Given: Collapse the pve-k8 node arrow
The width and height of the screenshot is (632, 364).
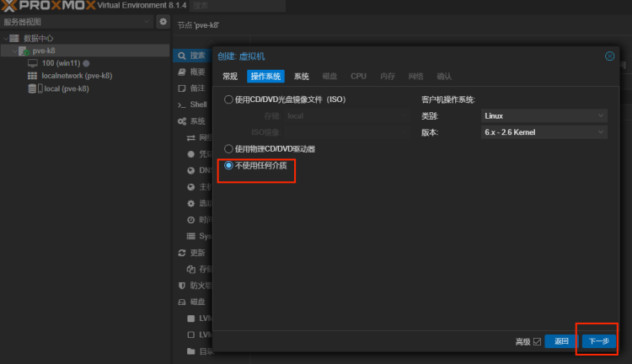Looking at the screenshot, I should pos(15,51).
